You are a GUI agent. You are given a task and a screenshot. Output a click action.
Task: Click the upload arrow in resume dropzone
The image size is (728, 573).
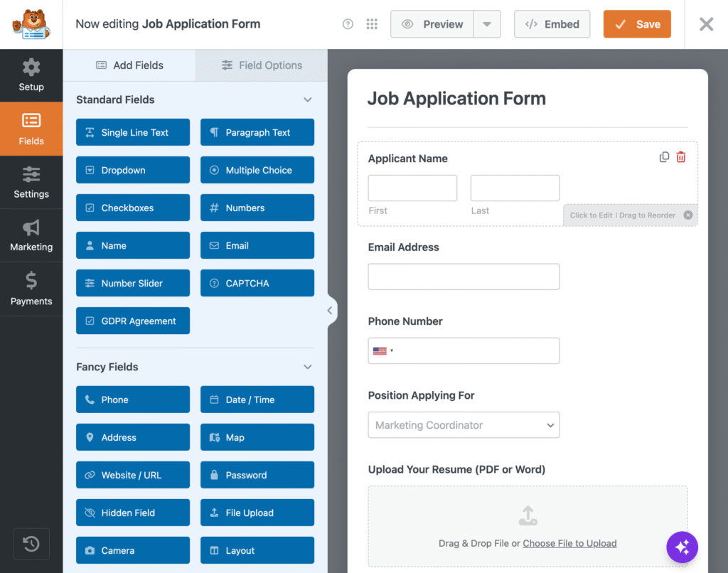(x=528, y=516)
